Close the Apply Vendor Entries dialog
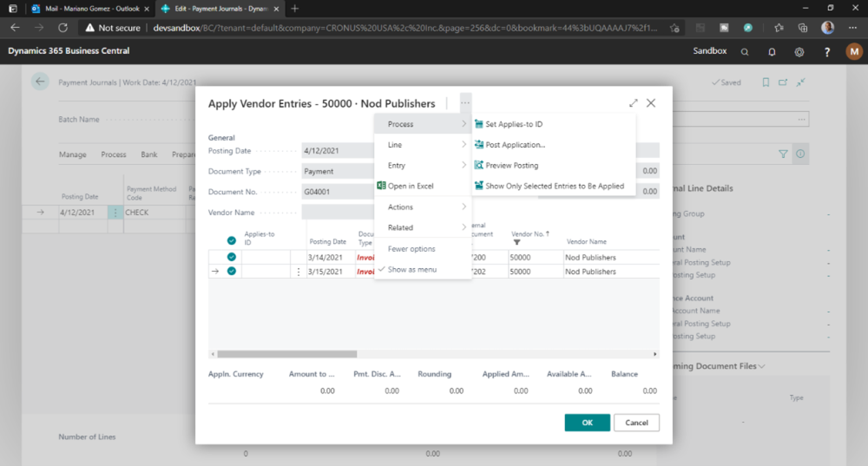 pos(651,103)
